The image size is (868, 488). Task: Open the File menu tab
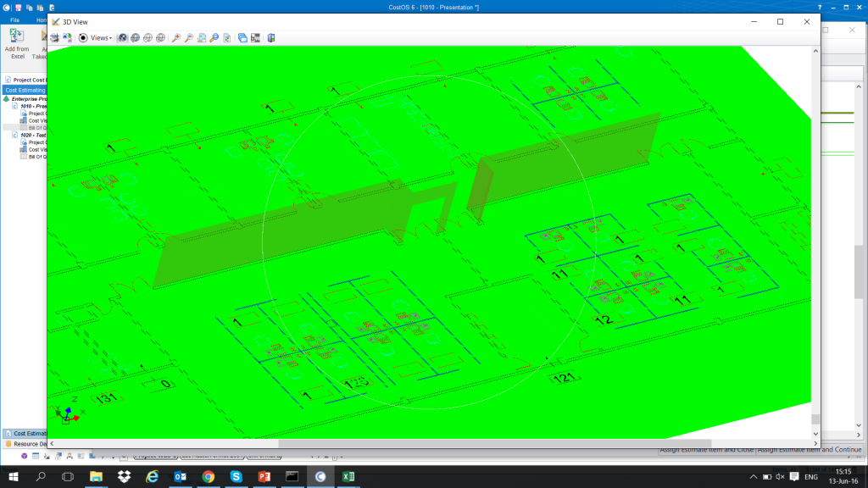15,19
